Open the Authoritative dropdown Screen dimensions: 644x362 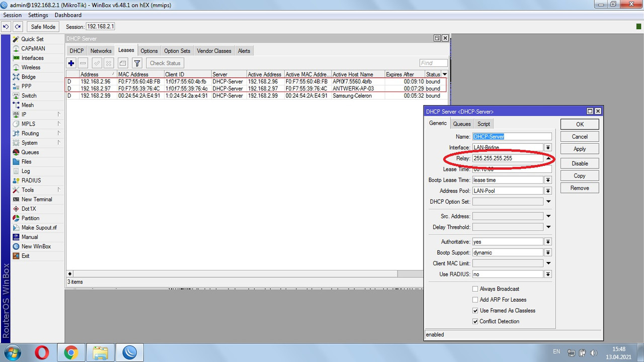[x=548, y=242]
